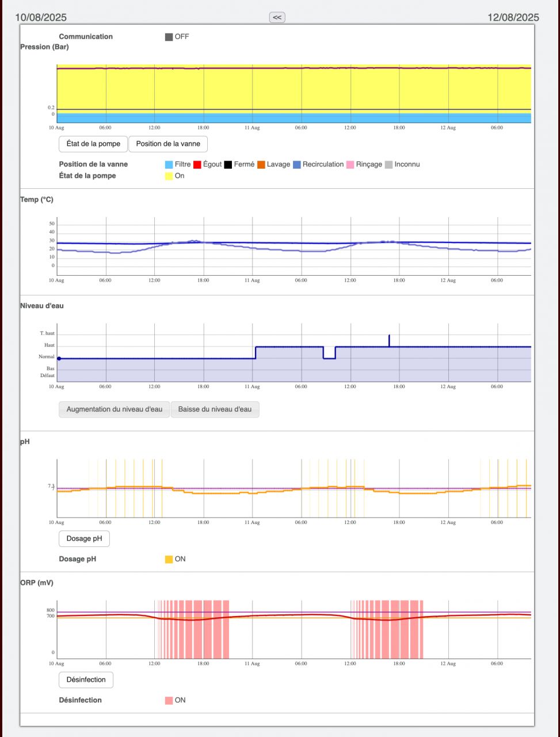
Task: Click the "OFF" text beside Communication
Action: point(182,37)
